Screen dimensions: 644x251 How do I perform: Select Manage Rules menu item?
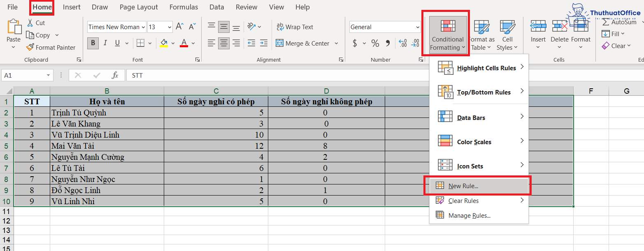pos(479,216)
